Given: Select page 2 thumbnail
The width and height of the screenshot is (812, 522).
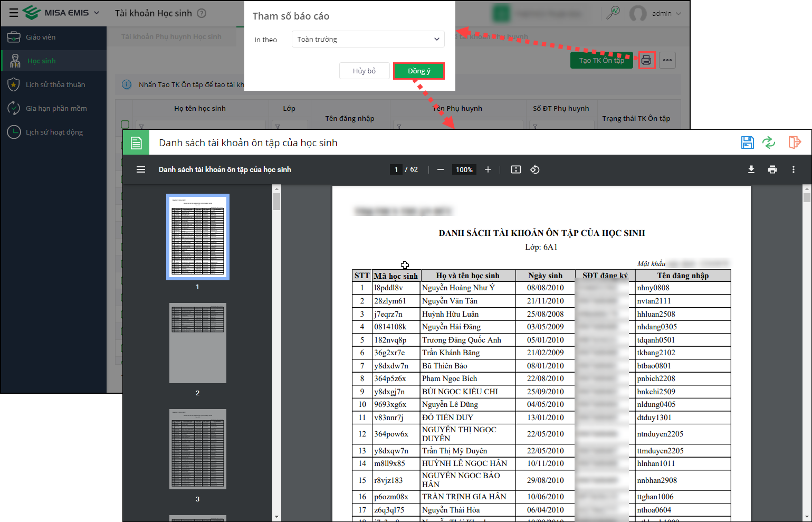Looking at the screenshot, I should 198,343.
